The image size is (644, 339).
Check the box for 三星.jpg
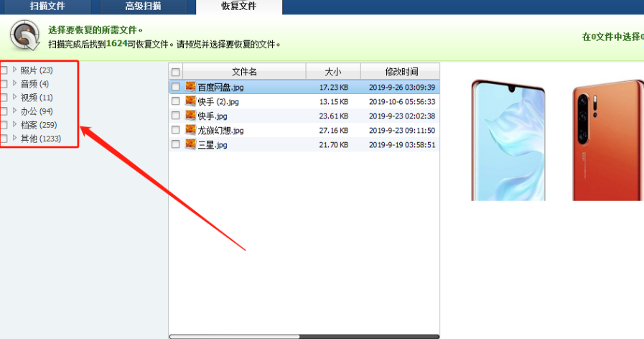176,144
